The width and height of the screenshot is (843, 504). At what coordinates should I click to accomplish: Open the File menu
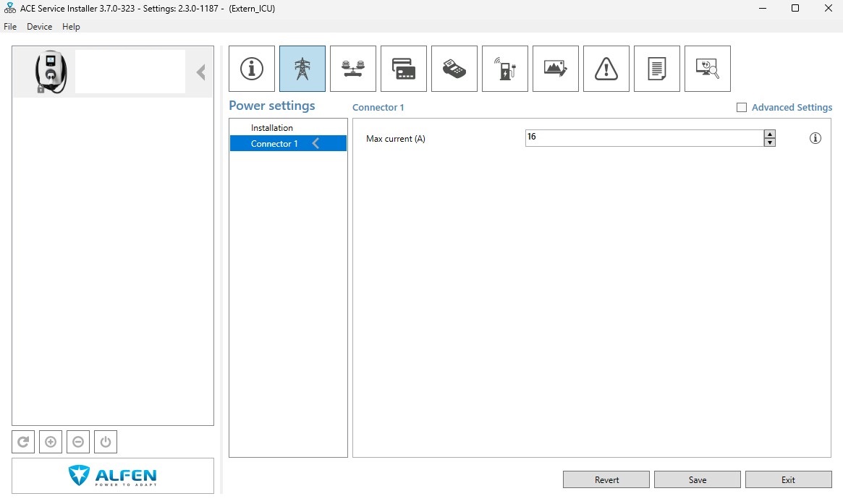click(x=10, y=26)
